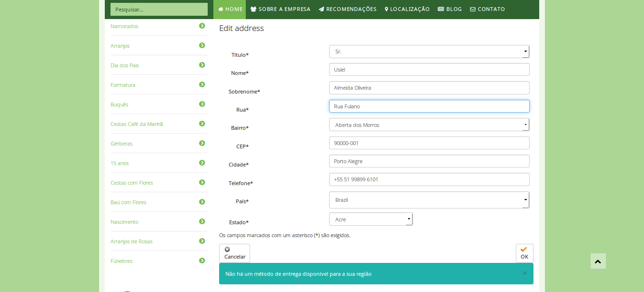Open the Localização menu item
The width and height of the screenshot is (644, 292).
tap(407, 9)
